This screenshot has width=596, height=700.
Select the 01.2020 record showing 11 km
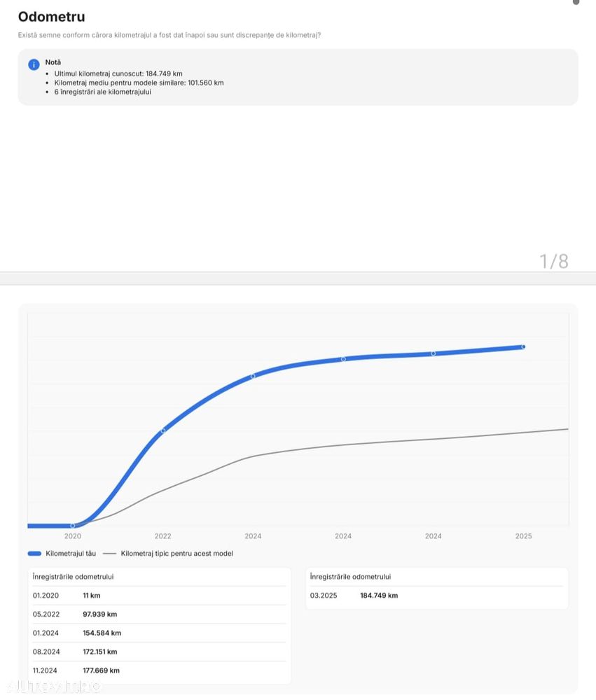(x=159, y=596)
